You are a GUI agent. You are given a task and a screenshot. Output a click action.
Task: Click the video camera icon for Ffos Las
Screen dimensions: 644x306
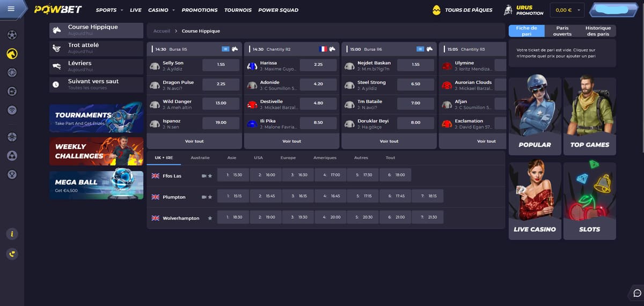tap(204, 176)
